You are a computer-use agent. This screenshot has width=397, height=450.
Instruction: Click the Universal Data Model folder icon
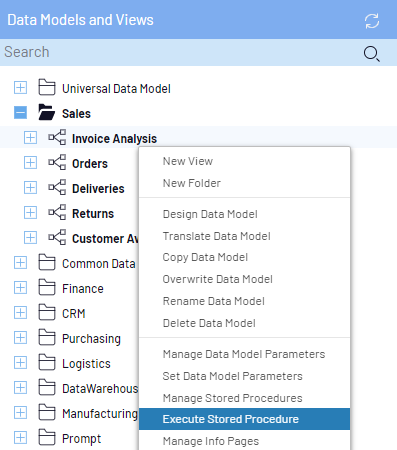point(47,87)
